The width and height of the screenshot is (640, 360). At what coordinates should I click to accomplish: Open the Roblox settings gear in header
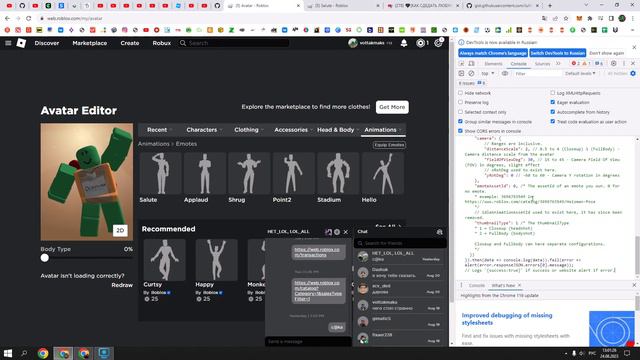coord(438,42)
